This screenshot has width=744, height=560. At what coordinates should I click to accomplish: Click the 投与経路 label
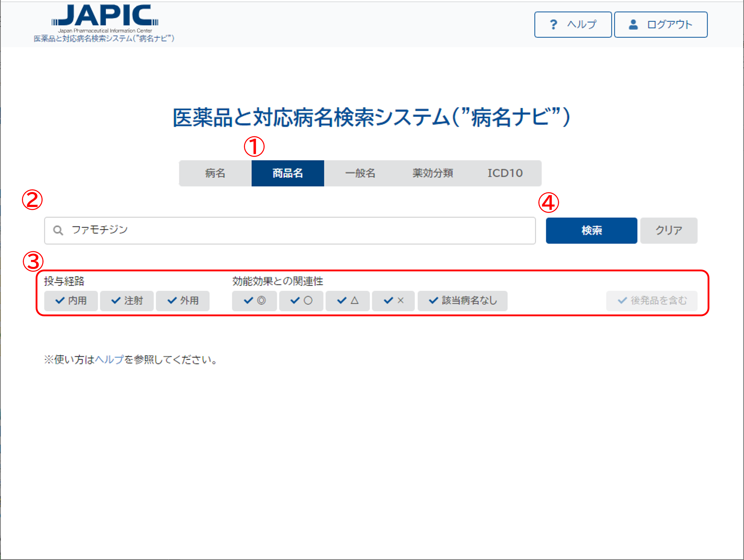click(x=64, y=281)
